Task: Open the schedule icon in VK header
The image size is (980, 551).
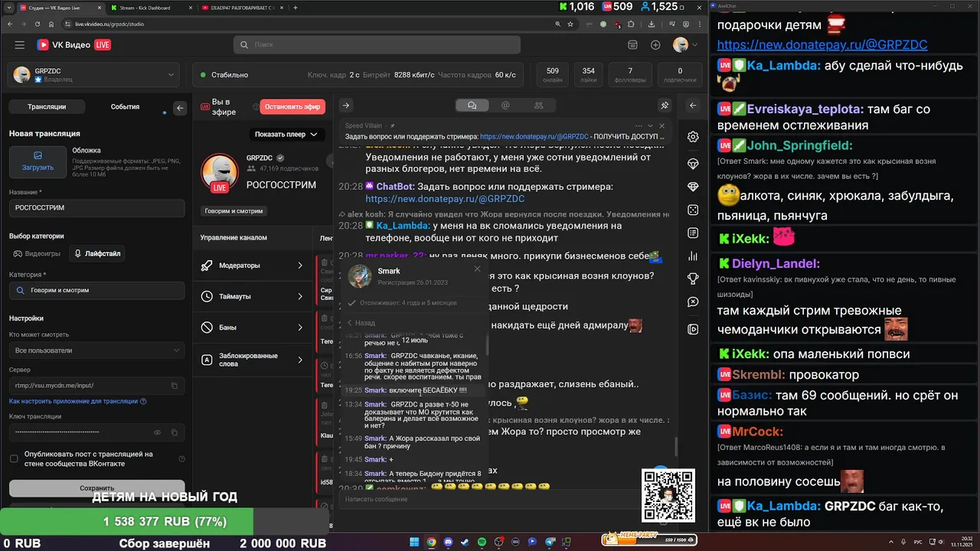Action: click(632, 45)
